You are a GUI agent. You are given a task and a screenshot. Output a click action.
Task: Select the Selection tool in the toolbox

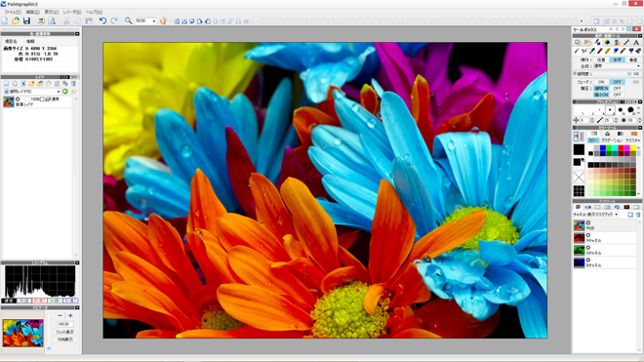click(578, 42)
